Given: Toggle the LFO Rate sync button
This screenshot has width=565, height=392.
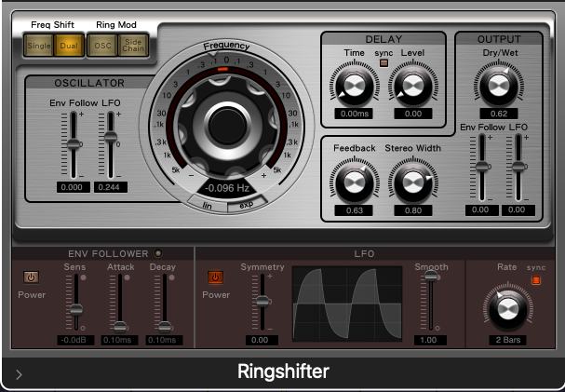Looking at the screenshot, I should 536,280.
